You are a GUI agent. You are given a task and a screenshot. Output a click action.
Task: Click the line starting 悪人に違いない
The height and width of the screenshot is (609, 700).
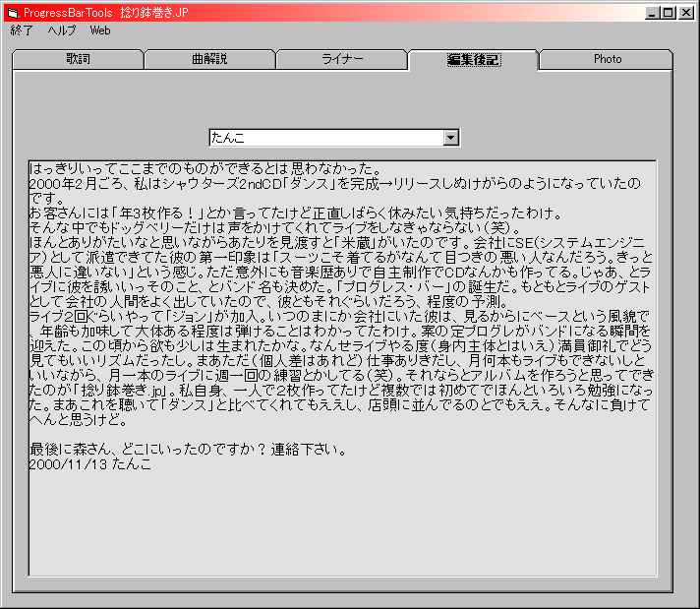[340, 272]
